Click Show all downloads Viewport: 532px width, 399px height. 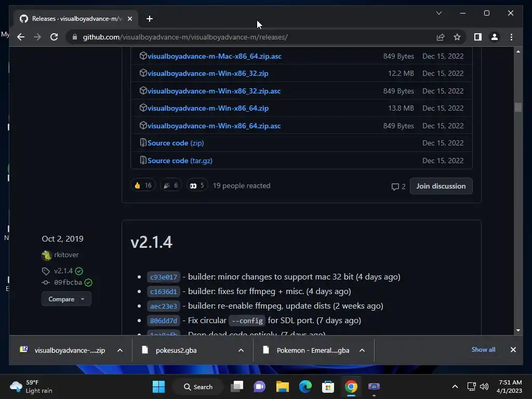483,350
